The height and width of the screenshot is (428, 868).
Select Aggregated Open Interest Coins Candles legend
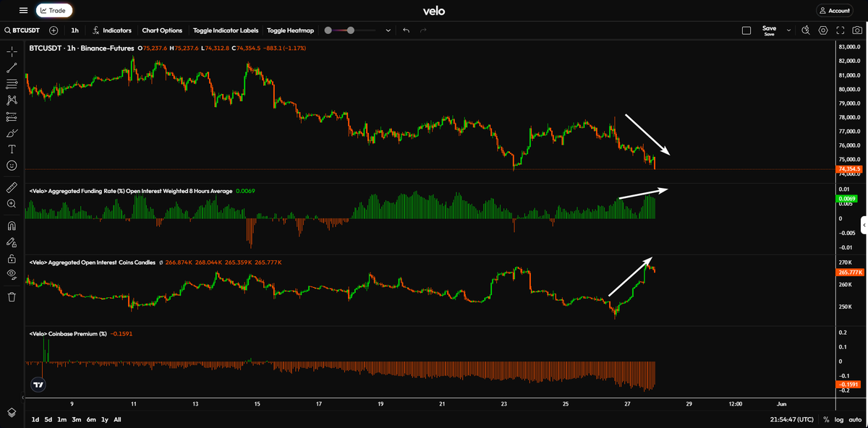tap(92, 262)
